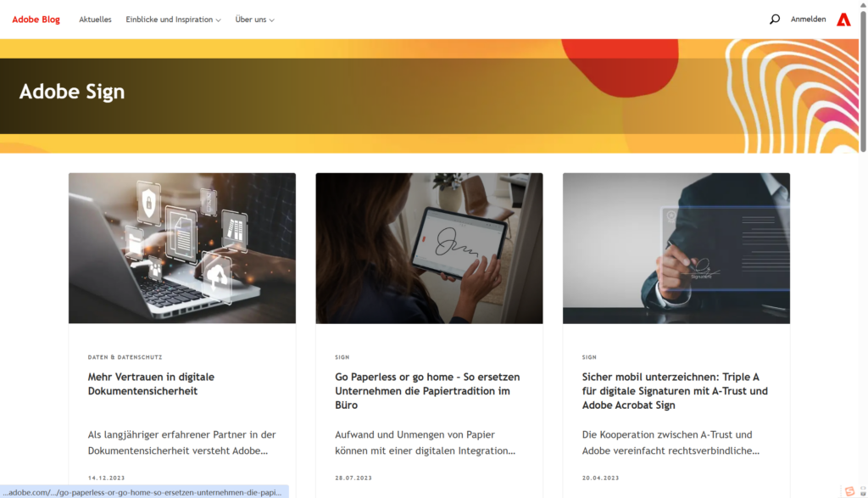Expand the Über uns menu
The height and width of the screenshot is (498, 868).
click(254, 20)
